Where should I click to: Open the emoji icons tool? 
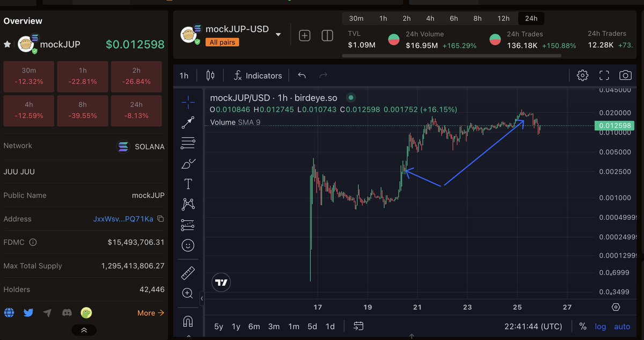(x=188, y=245)
